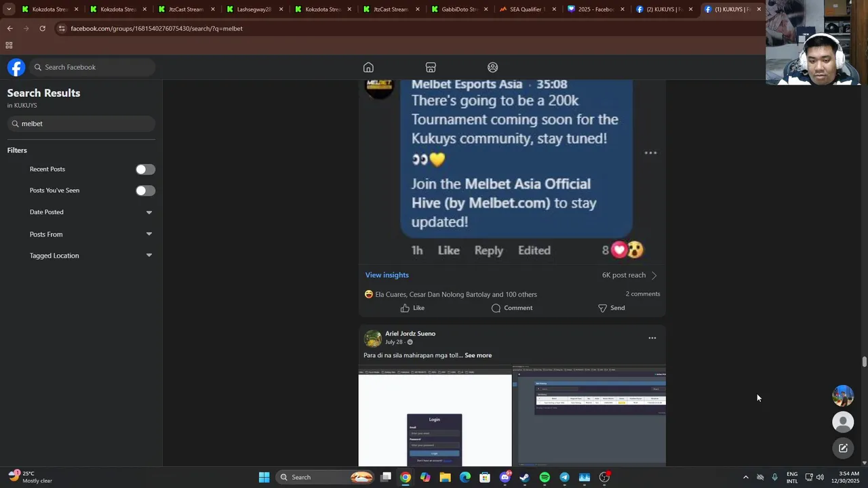The image size is (868, 488).
Task: Open Windows Start menu
Action: pyautogui.click(x=264, y=477)
